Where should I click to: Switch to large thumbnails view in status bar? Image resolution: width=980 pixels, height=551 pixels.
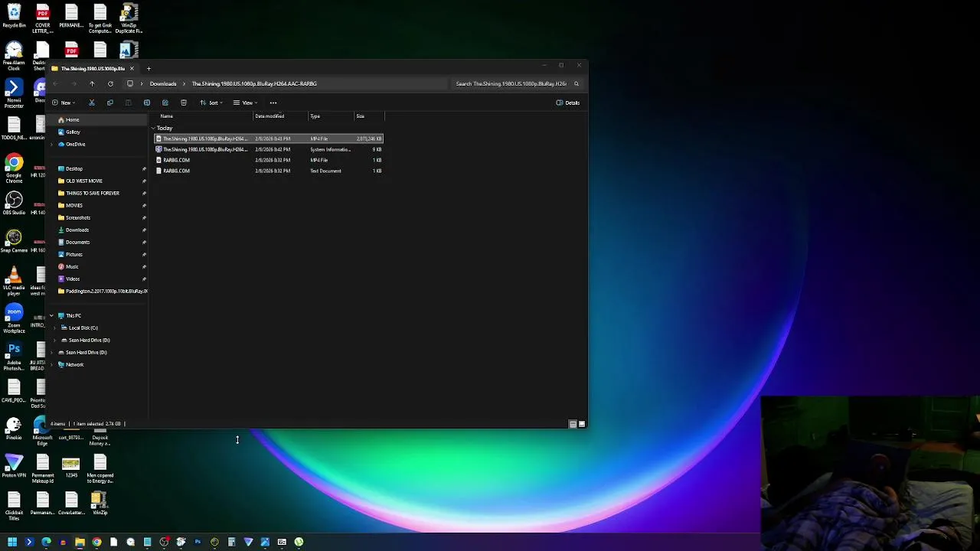point(582,424)
